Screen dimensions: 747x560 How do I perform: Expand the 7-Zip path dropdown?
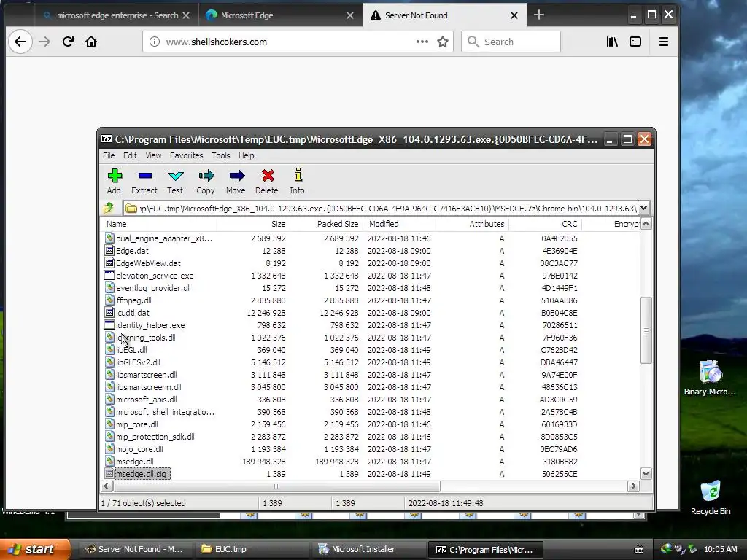pos(643,208)
